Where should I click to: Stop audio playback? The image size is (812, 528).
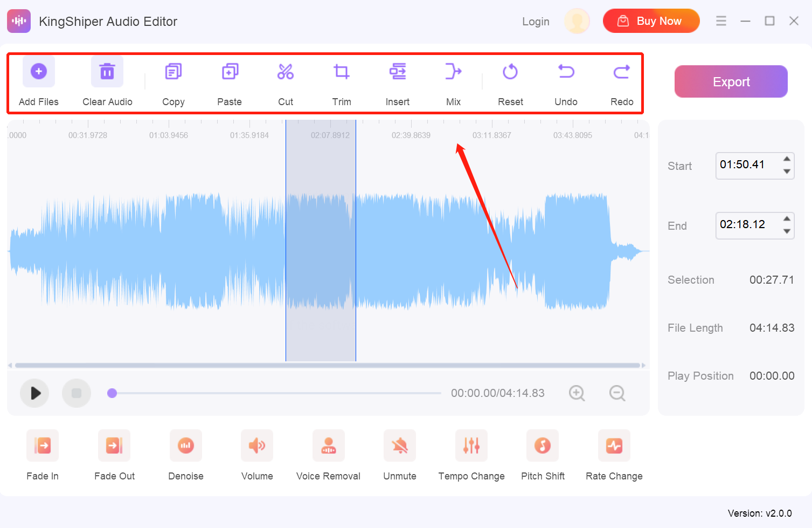coord(77,393)
